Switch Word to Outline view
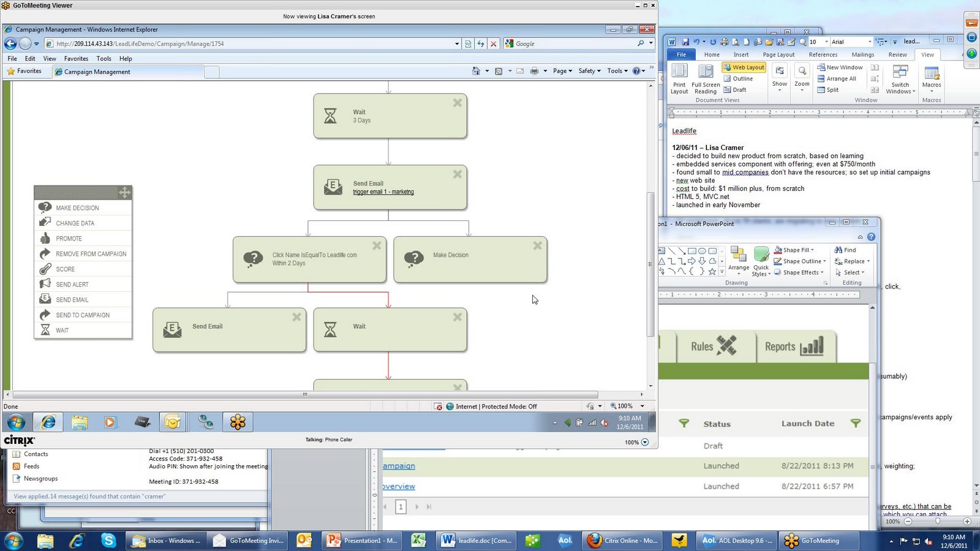The image size is (980, 551). (x=739, y=78)
